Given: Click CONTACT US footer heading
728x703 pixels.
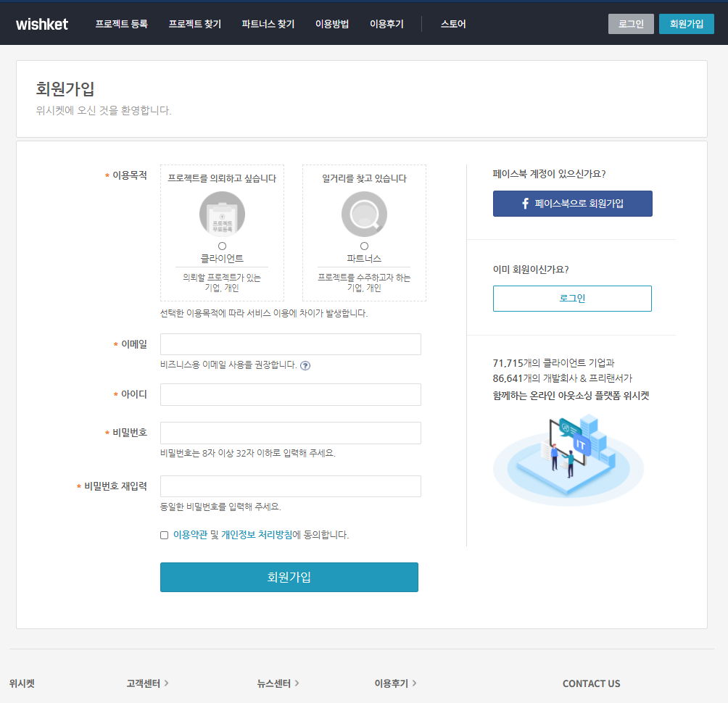Looking at the screenshot, I should [591, 683].
